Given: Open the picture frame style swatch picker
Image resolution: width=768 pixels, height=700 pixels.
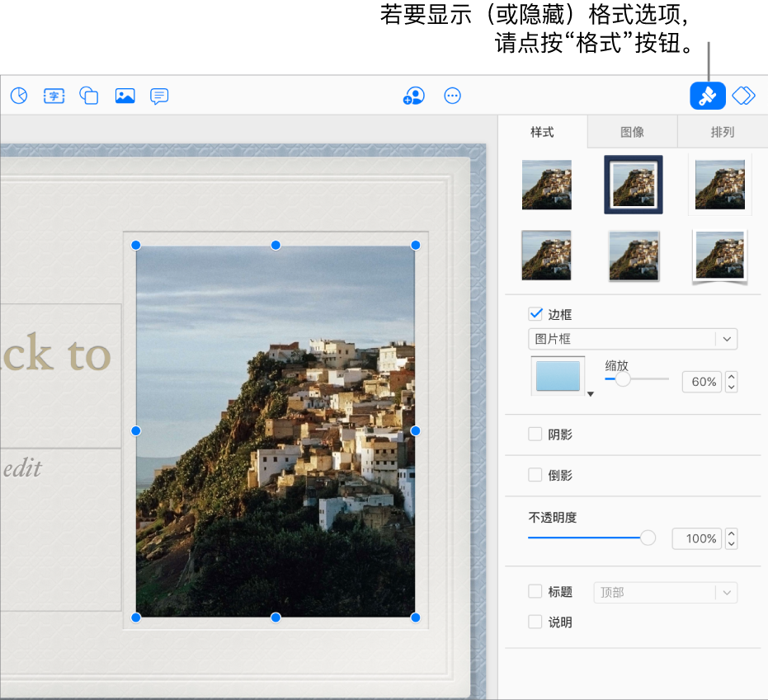Looking at the screenshot, I should [x=559, y=377].
